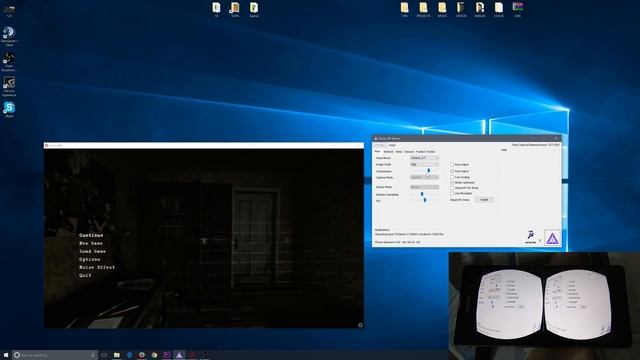Open the Help menu in Trinus
640x360 pixels.
click(392, 145)
